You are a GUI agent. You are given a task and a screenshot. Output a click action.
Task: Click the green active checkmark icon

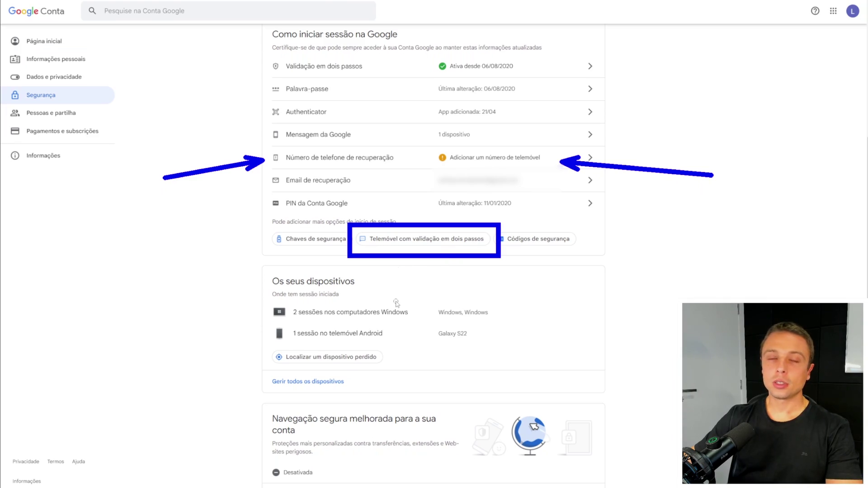(442, 66)
